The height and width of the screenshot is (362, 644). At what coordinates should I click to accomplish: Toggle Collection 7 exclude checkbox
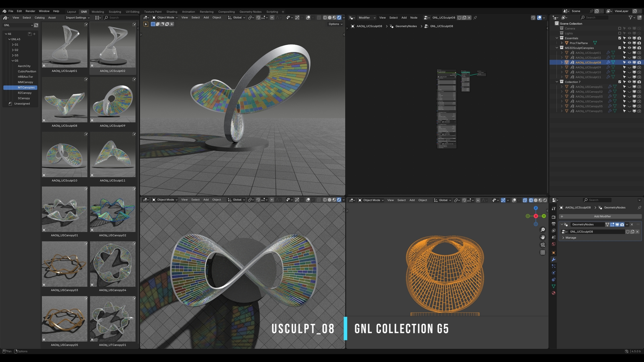pos(620,82)
